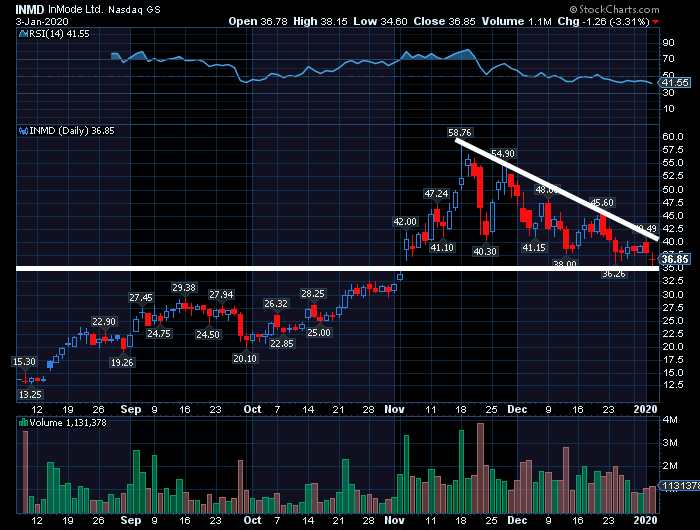Click the INMD ticker symbol in header

tap(30, 9)
